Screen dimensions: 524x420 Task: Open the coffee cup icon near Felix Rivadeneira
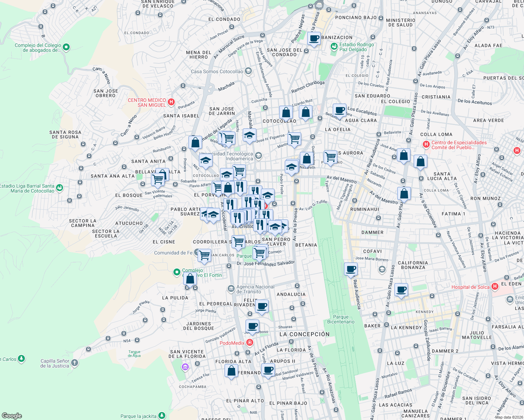(x=262, y=306)
